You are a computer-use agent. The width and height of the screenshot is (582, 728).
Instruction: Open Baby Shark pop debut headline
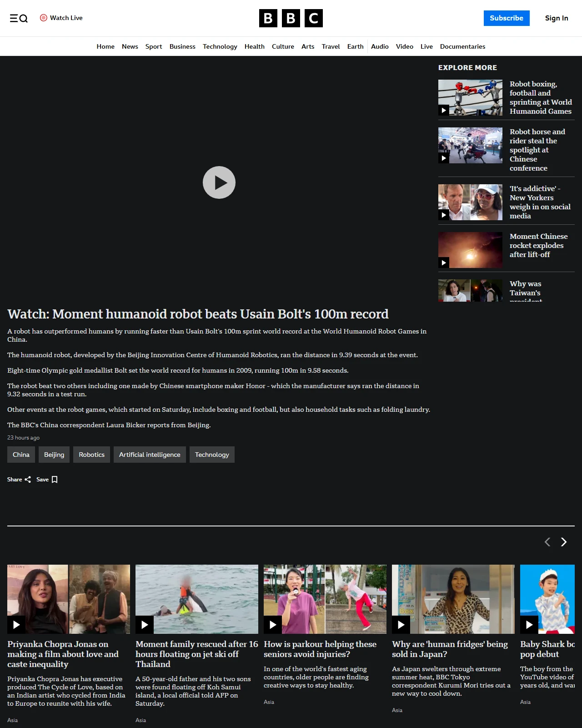pos(547,649)
